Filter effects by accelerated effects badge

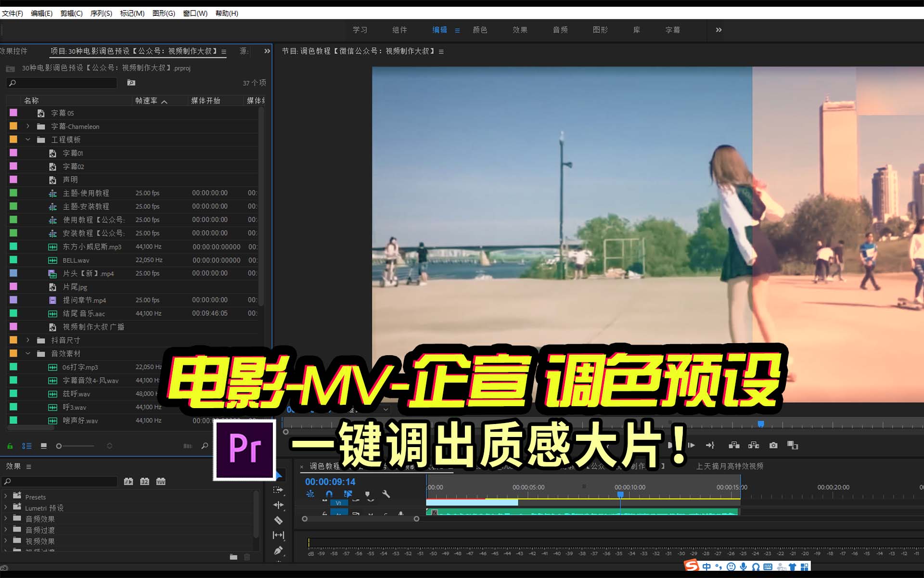128,481
